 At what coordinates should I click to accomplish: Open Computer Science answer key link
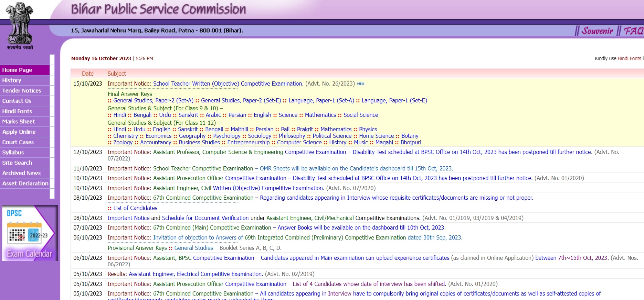(x=299, y=142)
